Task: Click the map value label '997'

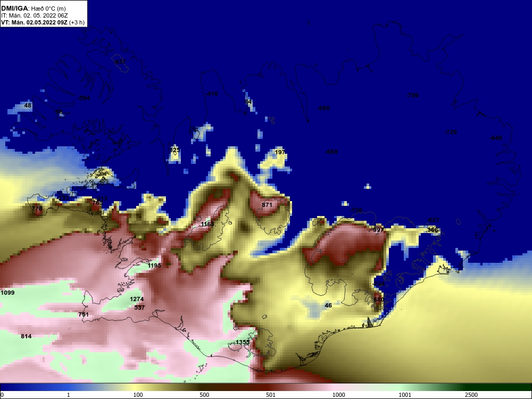Action: point(378,230)
